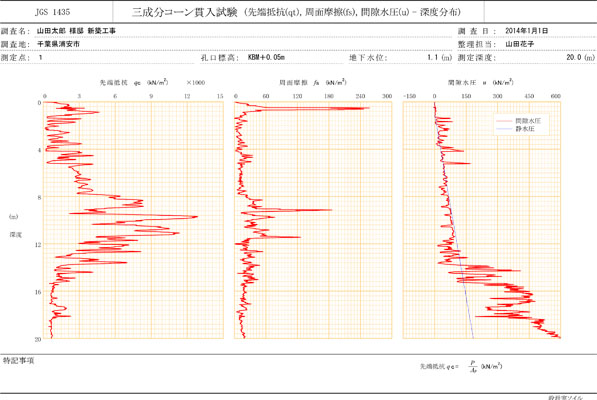Click the 特記事項 remarks section heading

click(x=19, y=360)
